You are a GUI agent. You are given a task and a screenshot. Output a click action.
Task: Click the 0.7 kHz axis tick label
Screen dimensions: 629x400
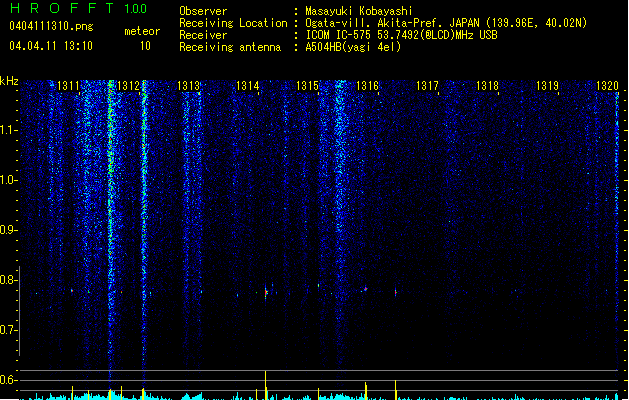point(8,330)
